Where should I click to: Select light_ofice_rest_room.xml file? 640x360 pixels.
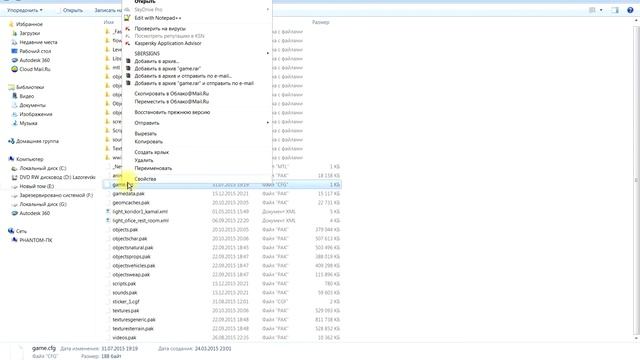140,220
